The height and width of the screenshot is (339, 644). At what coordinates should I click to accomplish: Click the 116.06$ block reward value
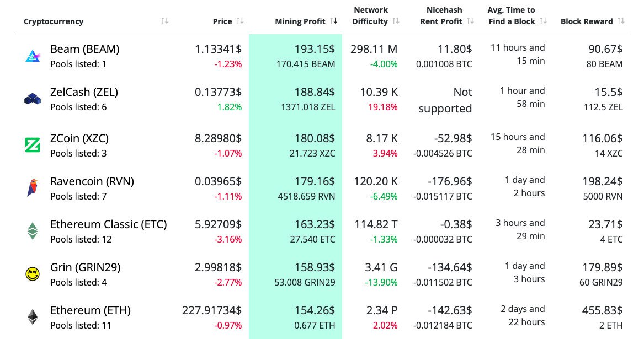click(x=602, y=138)
